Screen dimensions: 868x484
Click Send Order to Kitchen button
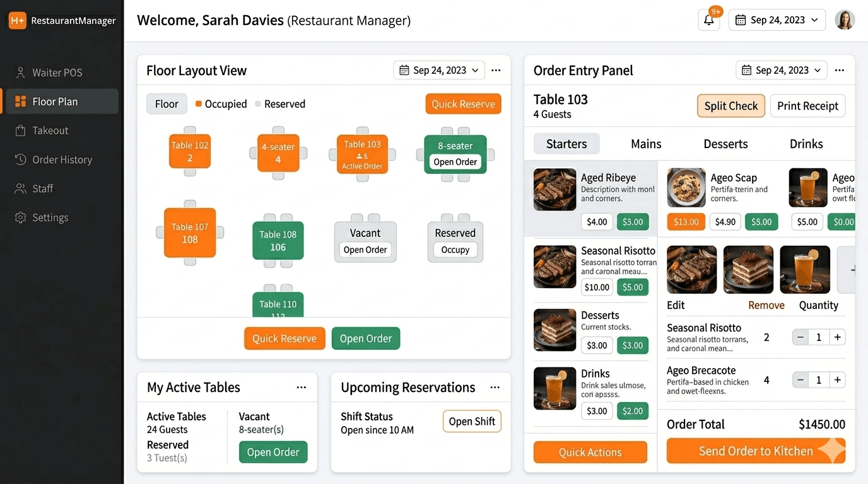(756, 451)
